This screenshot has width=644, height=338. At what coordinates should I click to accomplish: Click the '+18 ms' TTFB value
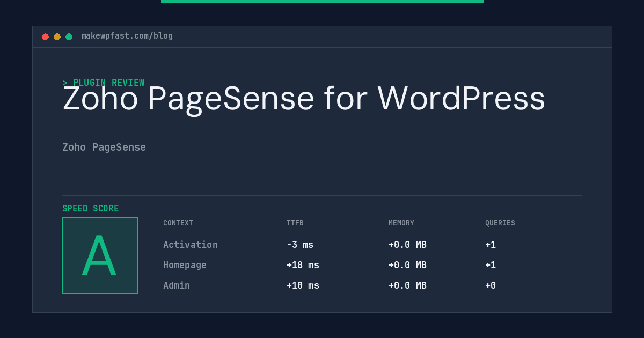[x=303, y=265]
